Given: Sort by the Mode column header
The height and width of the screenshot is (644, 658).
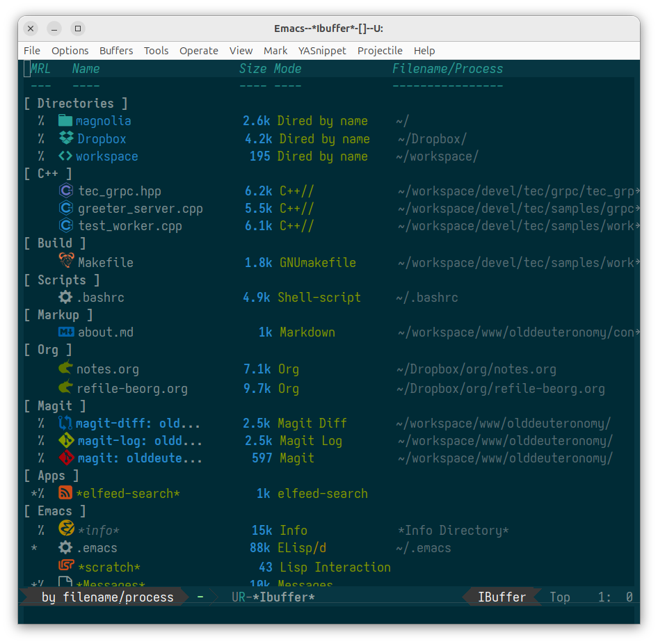Looking at the screenshot, I should (x=288, y=68).
